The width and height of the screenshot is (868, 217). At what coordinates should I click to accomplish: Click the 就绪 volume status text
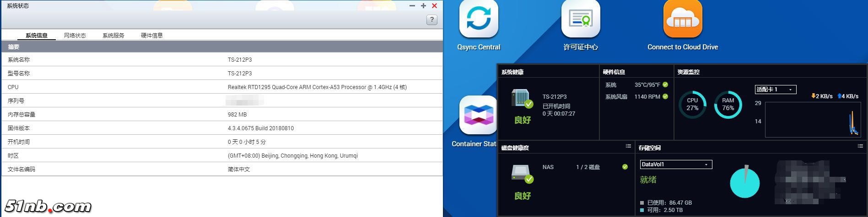pyautogui.click(x=648, y=180)
